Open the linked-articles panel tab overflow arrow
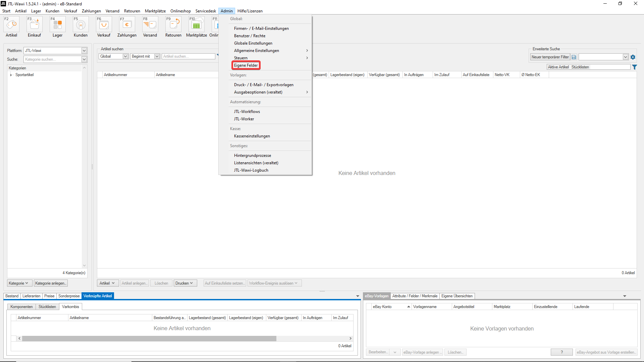The height and width of the screenshot is (362, 644). pos(358,296)
